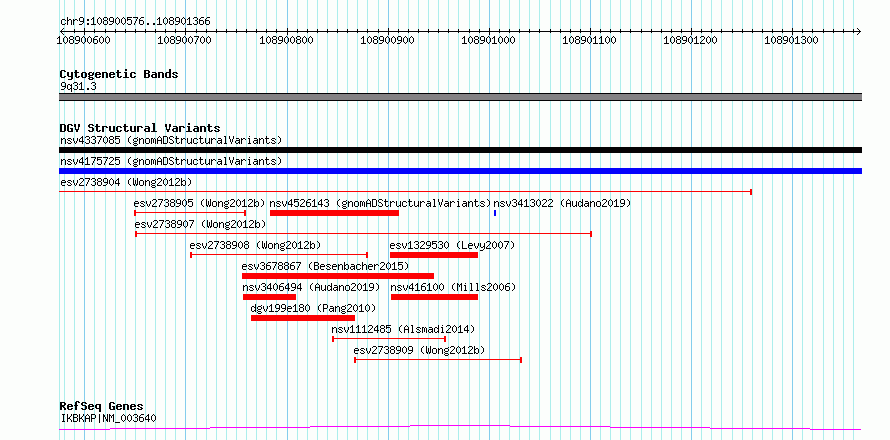Click the nsv3406494 (Audano2019) label

point(311,287)
